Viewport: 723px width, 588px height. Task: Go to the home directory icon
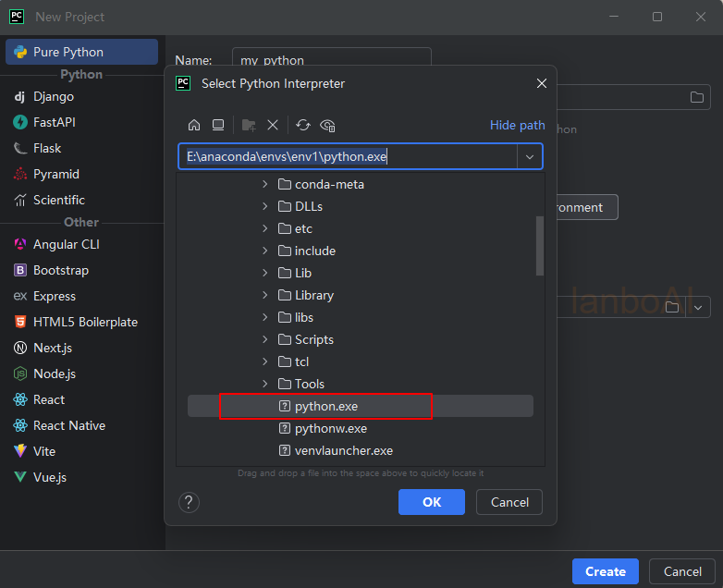tap(194, 125)
